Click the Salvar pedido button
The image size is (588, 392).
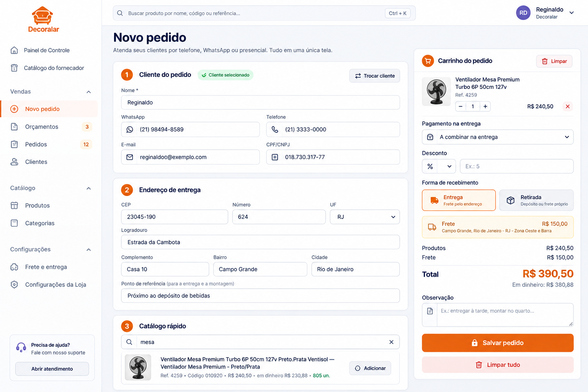(x=498, y=343)
